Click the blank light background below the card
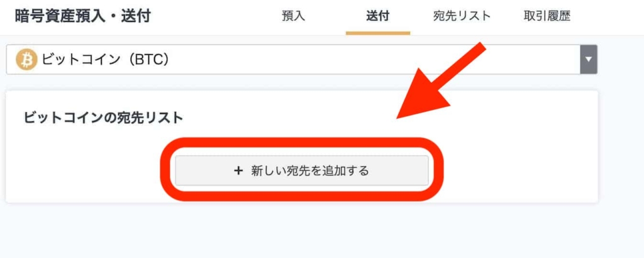The height and width of the screenshot is (258, 644). pyautogui.click(x=302, y=232)
